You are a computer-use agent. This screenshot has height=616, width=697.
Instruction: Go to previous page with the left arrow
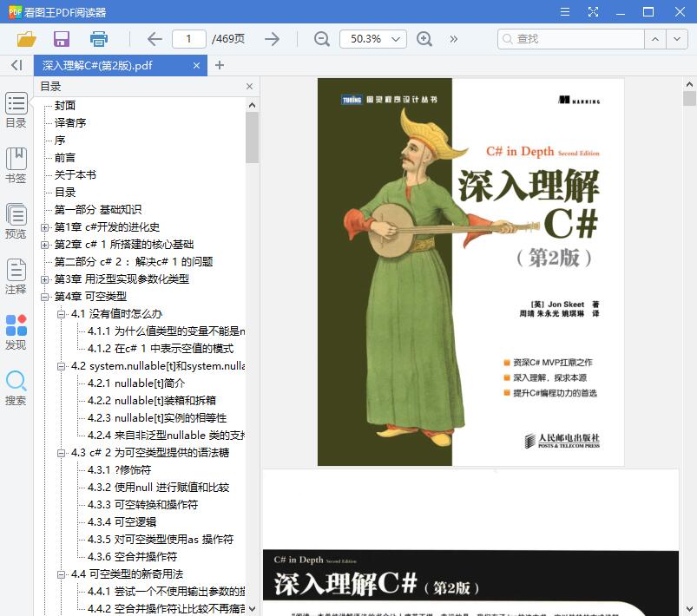pyautogui.click(x=155, y=39)
